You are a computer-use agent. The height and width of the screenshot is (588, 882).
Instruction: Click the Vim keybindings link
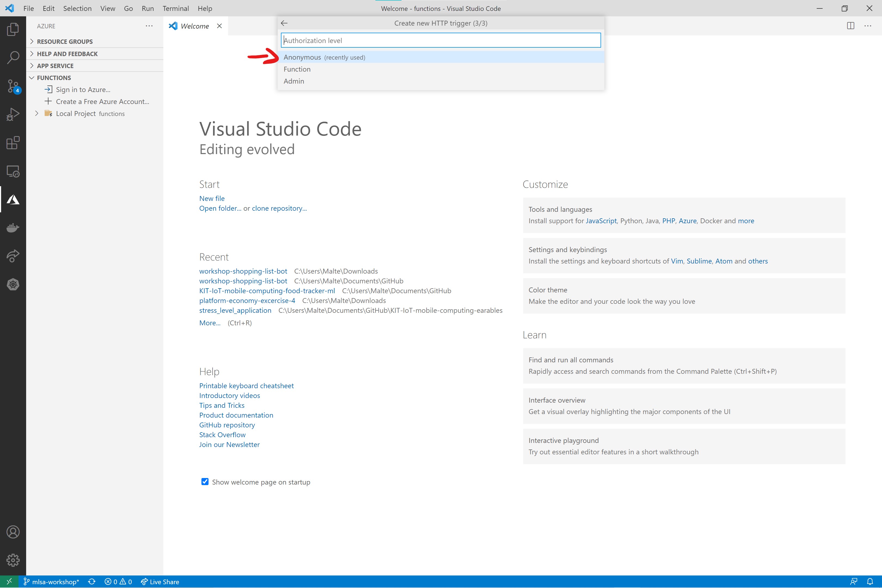point(677,261)
